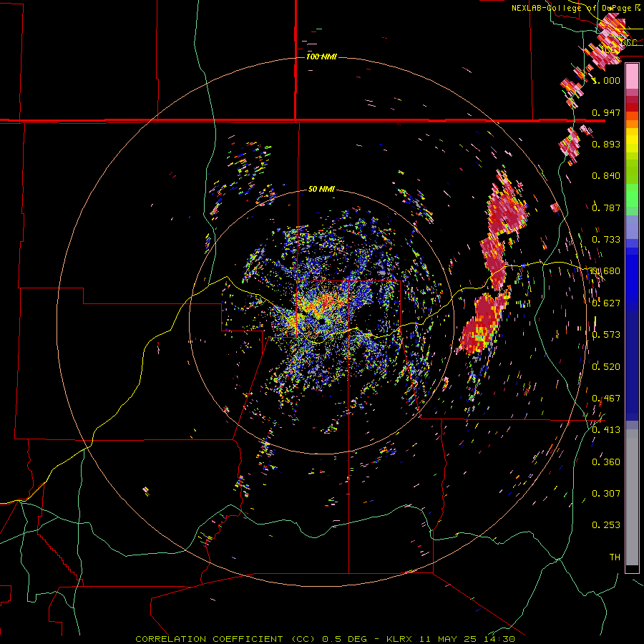Pick the lavender colorbar segment near 0.733

pos(632,227)
